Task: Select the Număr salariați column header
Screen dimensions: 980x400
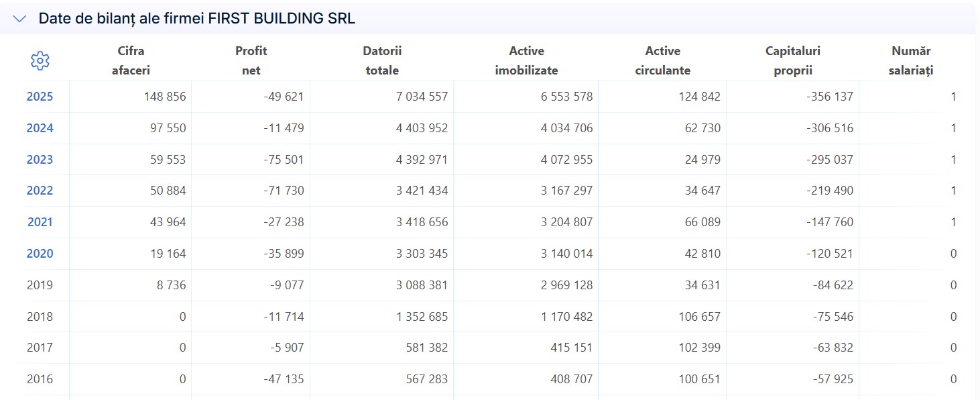Action: (911, 60)
